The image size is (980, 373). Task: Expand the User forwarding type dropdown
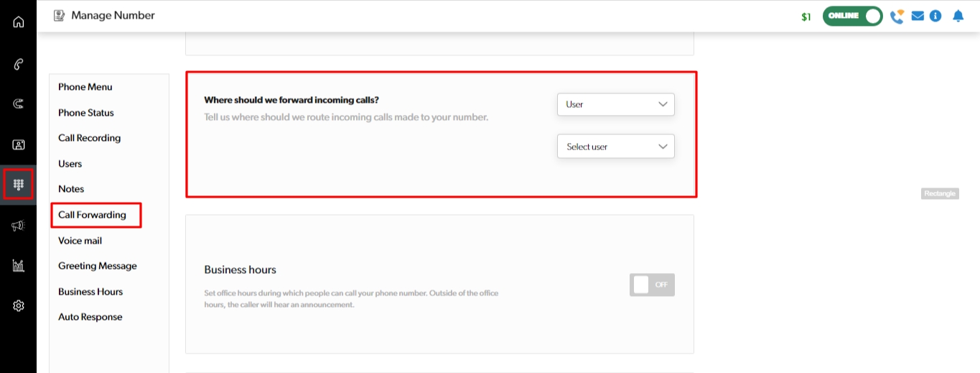616,104
